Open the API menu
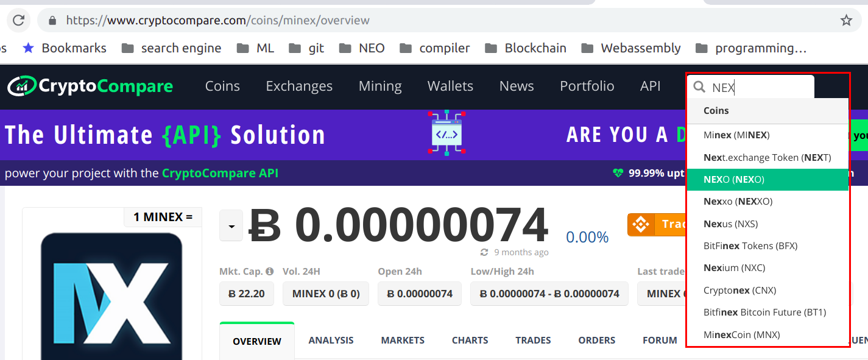 click(651, 86)
